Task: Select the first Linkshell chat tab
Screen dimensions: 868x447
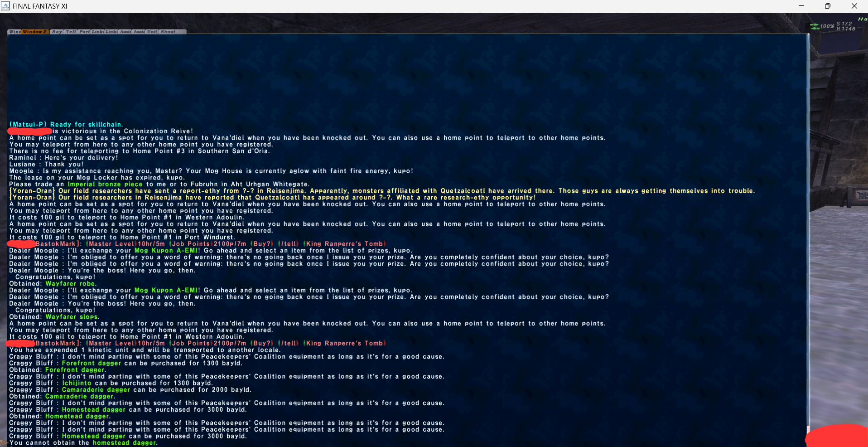Action: pyautogui.click(x=98, y=32)
